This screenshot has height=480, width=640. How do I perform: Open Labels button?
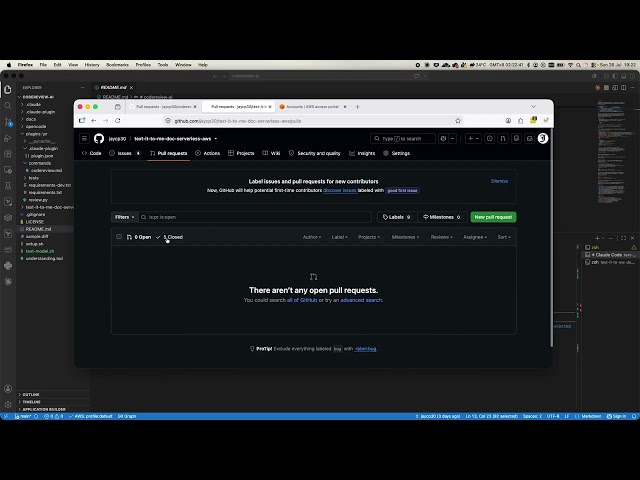tap(397, 217)
